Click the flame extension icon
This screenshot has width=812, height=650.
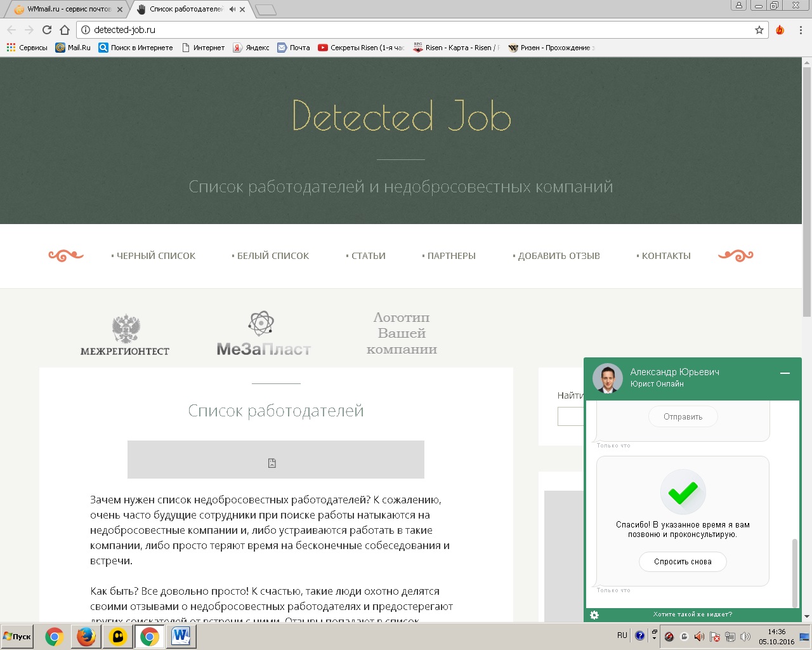point(780,30)
